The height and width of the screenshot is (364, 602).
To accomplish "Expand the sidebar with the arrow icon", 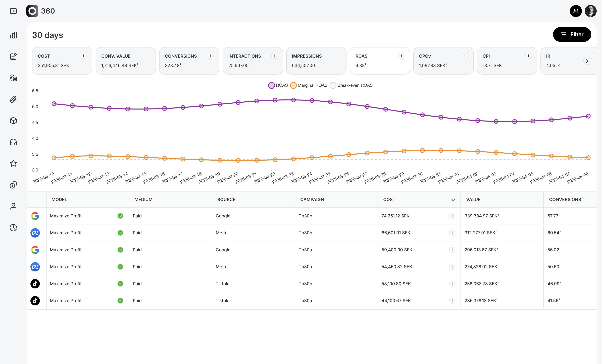I will [13, 11].
